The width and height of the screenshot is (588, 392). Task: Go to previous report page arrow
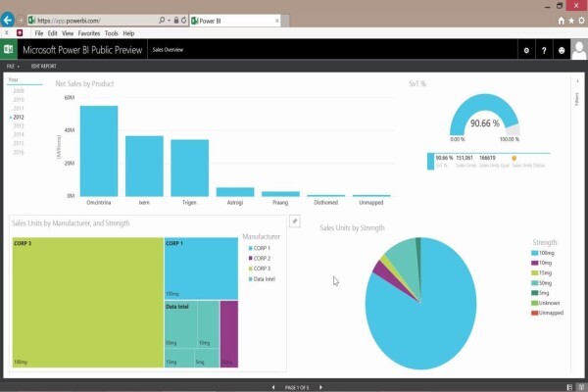point(273,387)
